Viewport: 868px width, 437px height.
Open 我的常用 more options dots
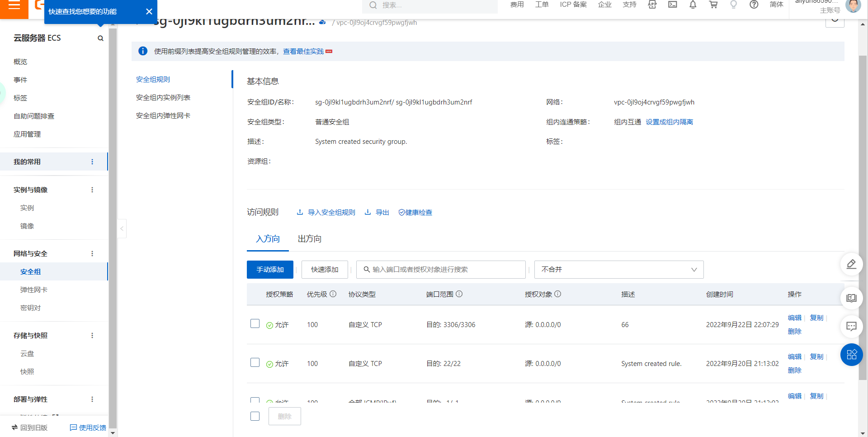click(92, 162)
